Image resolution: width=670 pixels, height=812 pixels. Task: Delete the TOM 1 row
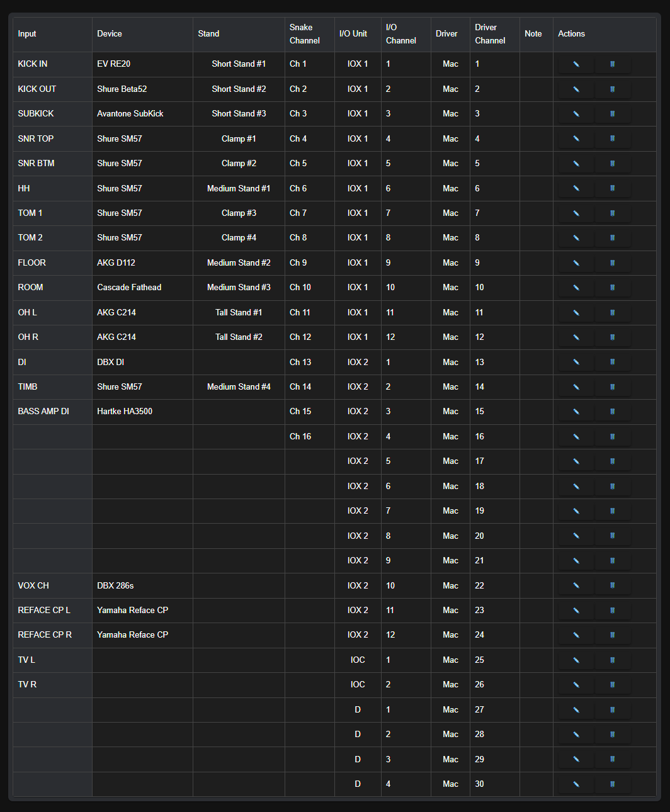(x=613, y=213)
